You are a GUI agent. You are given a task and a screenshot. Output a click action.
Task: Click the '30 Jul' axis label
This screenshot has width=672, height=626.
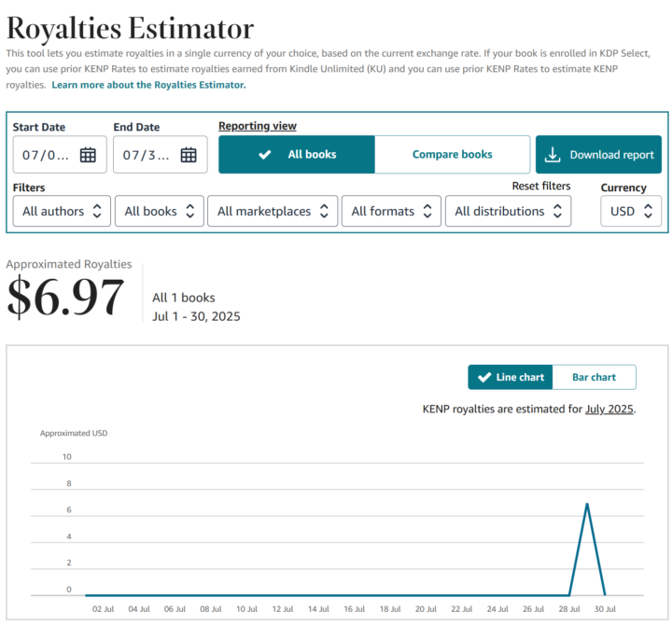605,609
